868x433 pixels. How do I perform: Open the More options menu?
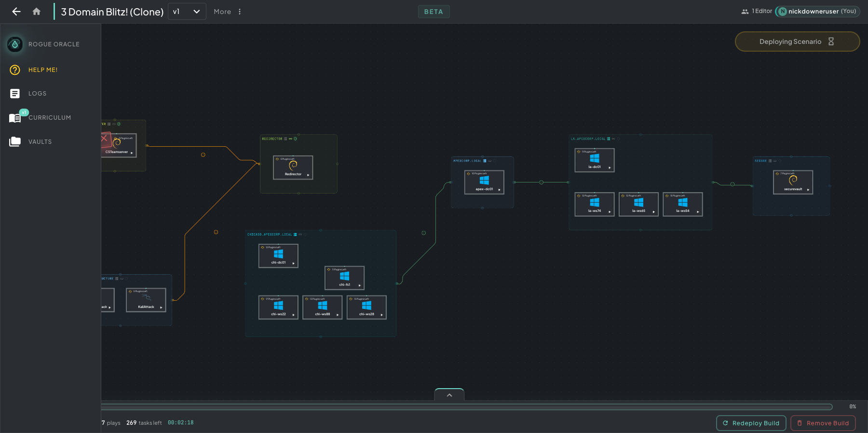[x=228, y=12]
